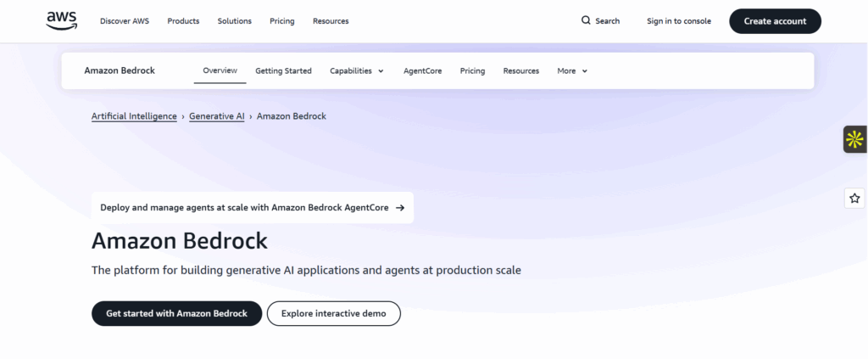Open Bedrock Resources tab
This screenshot has height=359, width=868.
pyautogui.click(x=521, y=71)
